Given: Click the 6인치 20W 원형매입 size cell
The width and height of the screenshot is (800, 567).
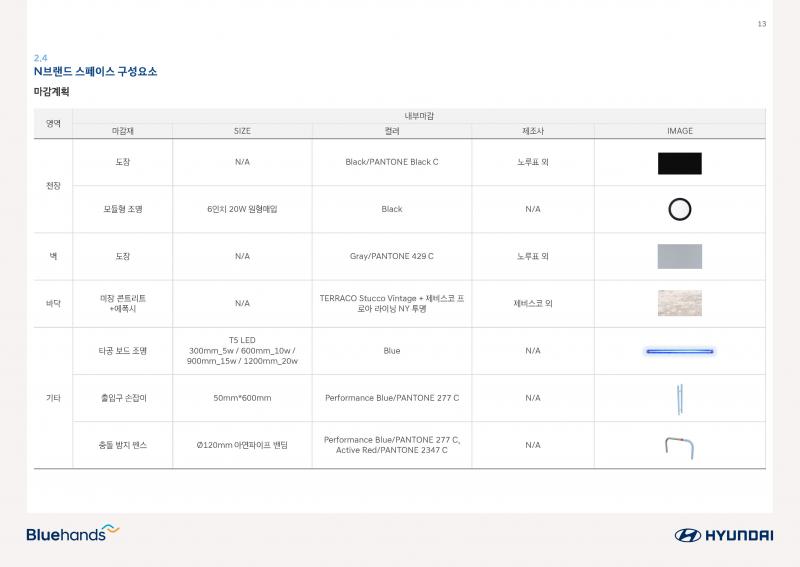Looking at the screenshot, I should (x=242, y=209).
